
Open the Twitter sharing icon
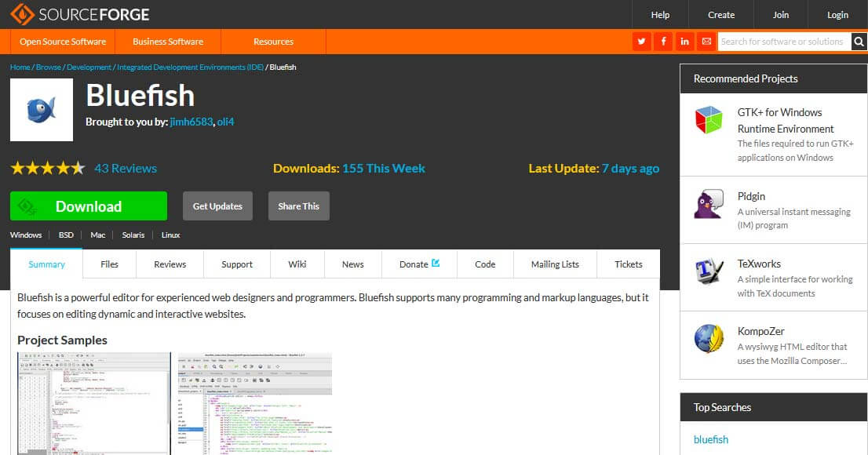point(641,41)
